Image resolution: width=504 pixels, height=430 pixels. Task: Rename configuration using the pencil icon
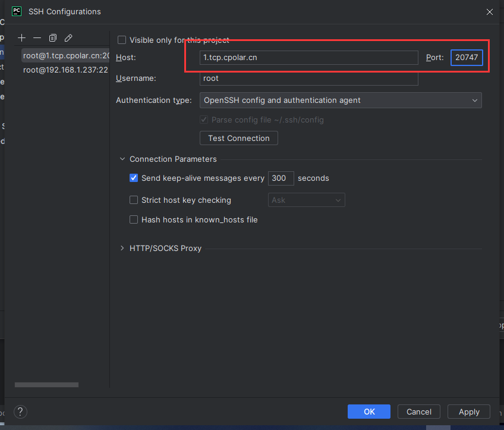[68, 38]
